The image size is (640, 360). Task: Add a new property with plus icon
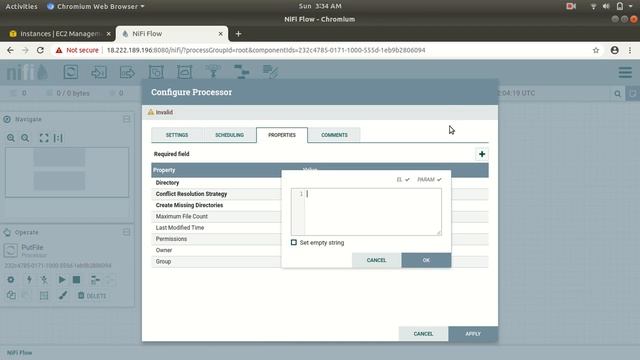coord(482,154)
